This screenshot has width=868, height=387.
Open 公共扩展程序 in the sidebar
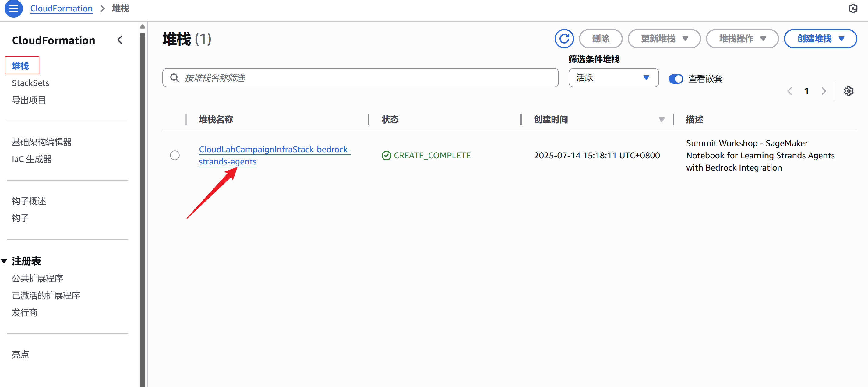click(x=37, y=279)
